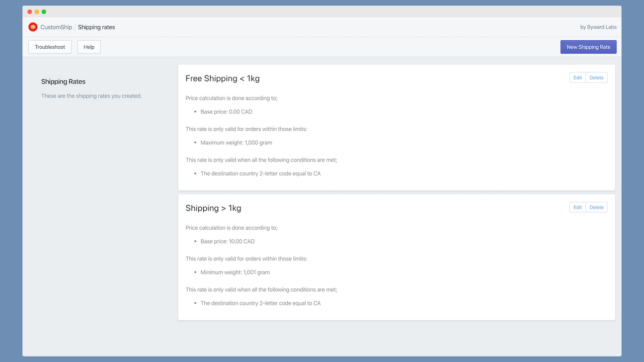Delete the Free Shipping < 1kg rate
The image size is (644, 362).
(596, 78)
